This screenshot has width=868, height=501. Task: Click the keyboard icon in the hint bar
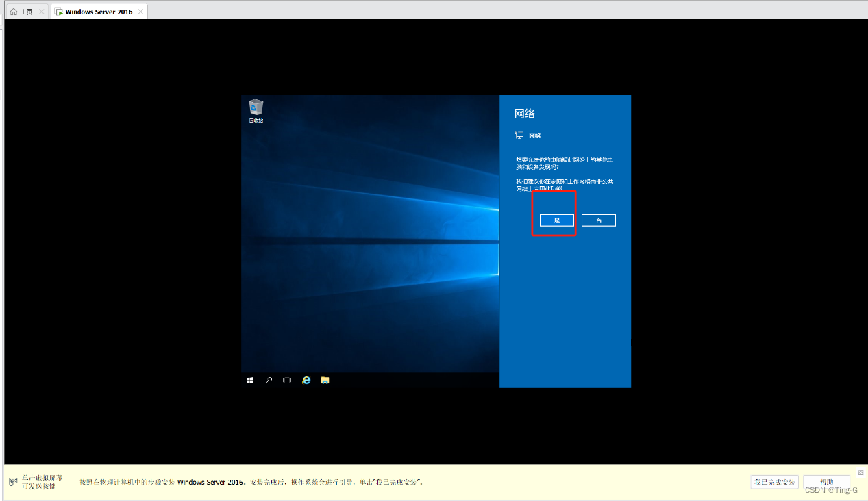(x=13, y=482)
